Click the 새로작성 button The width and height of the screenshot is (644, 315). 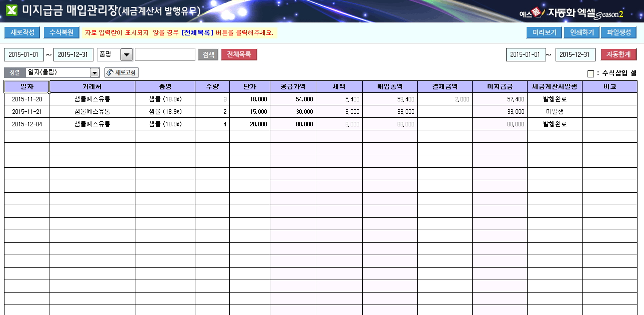tap(22, 33)
